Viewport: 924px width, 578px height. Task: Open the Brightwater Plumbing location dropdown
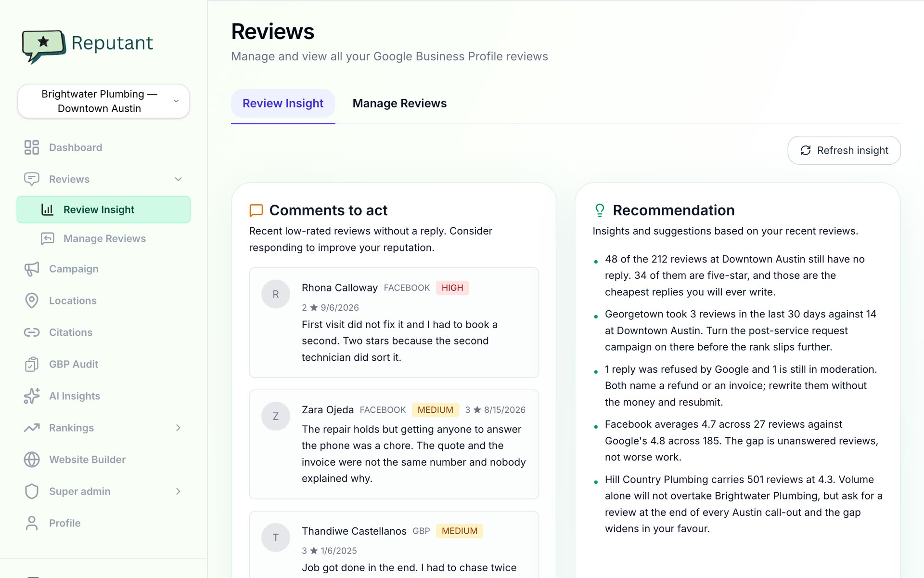103,101
